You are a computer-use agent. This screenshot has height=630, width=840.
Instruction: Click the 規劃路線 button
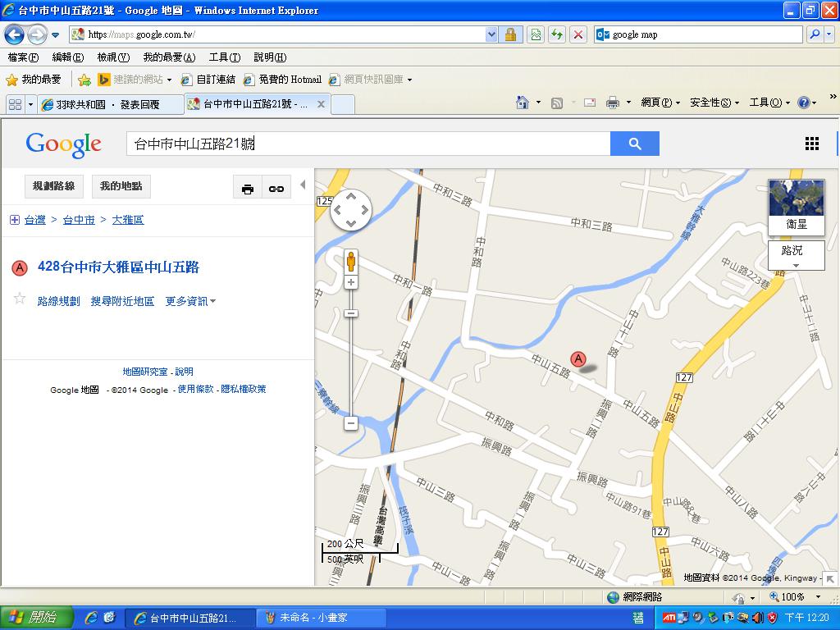tap(53, 186)
